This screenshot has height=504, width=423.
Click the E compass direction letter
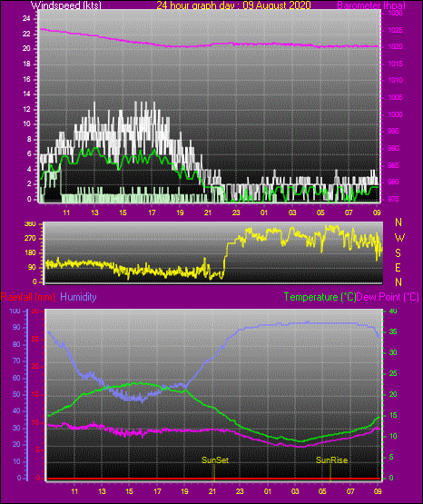click(398, 267)
